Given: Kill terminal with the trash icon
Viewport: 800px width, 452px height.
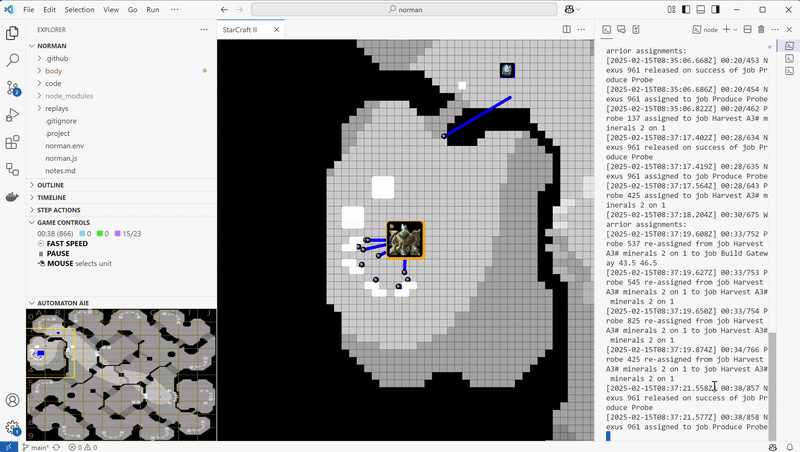Looking at the screenshot, I should pyautogui.click(x=761, y=30).
